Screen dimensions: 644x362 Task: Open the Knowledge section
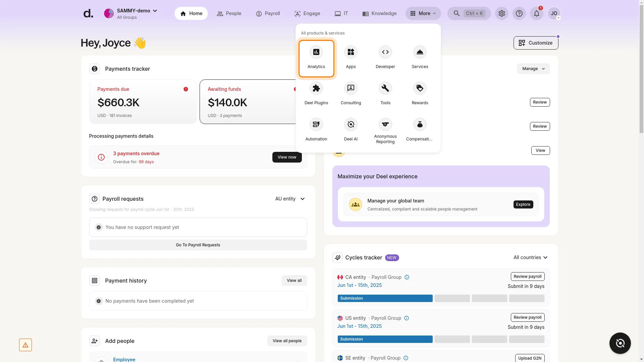click(379, 13)
